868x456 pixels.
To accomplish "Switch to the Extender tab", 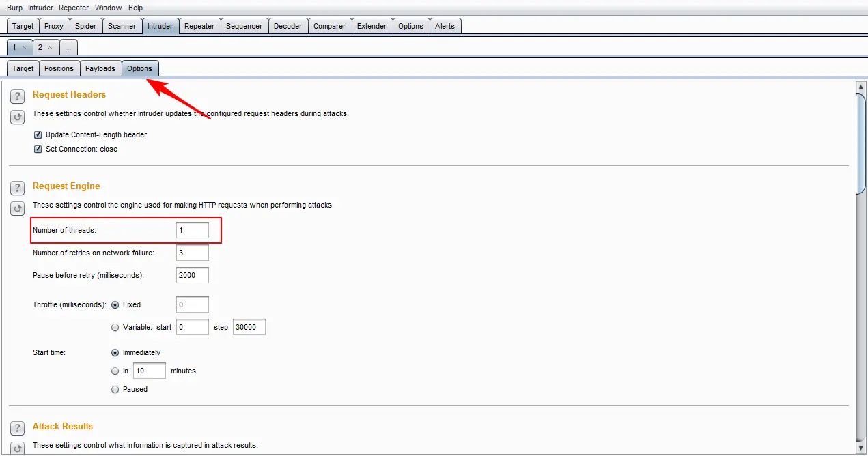I will (x=372, y=26).
